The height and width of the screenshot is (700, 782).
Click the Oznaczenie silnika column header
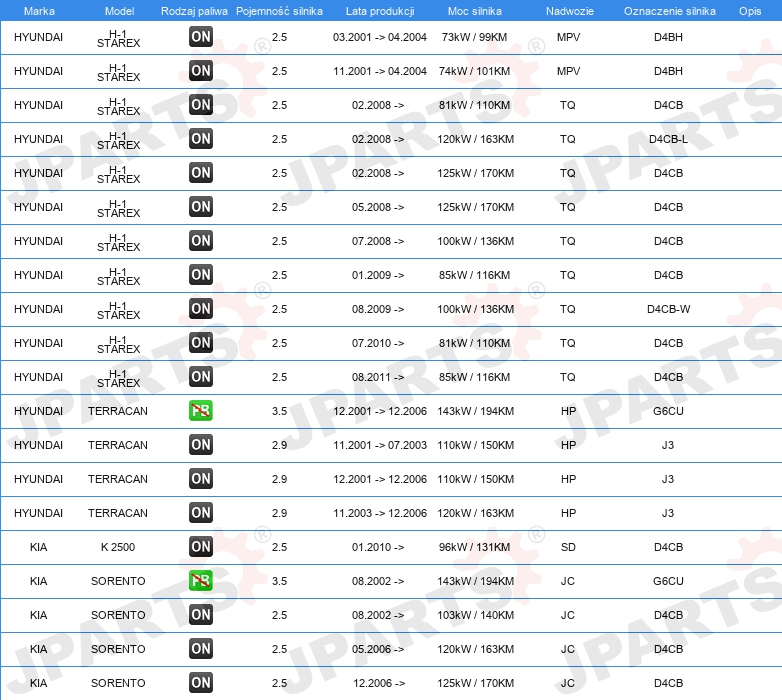pyautogui.click(x=670, y=11)
